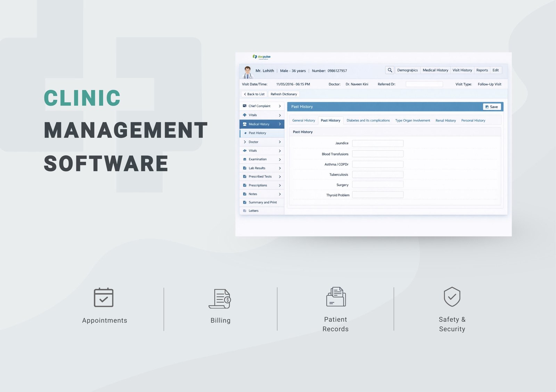Open the Renal History tab
This screenshot has height=392, width=556.
(x=445, y=120)
